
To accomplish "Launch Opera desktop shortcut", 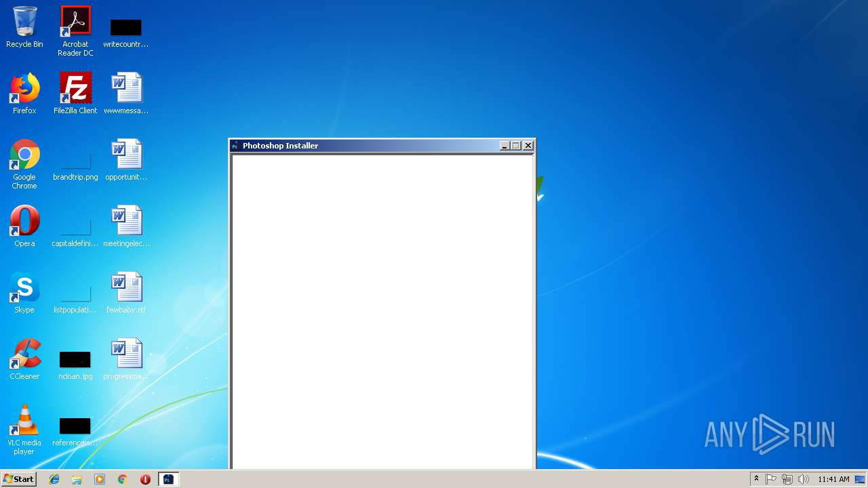I will (24, 226).
